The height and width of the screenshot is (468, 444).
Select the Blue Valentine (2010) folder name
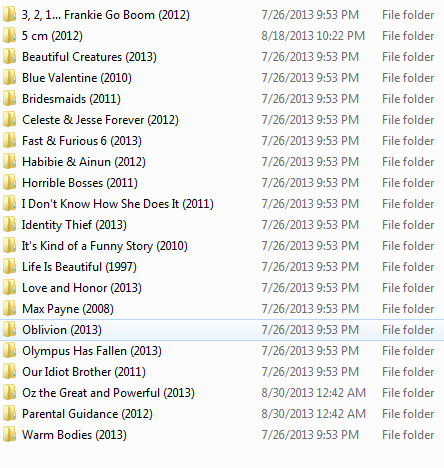pyautogui.click(x=77, y=78)
